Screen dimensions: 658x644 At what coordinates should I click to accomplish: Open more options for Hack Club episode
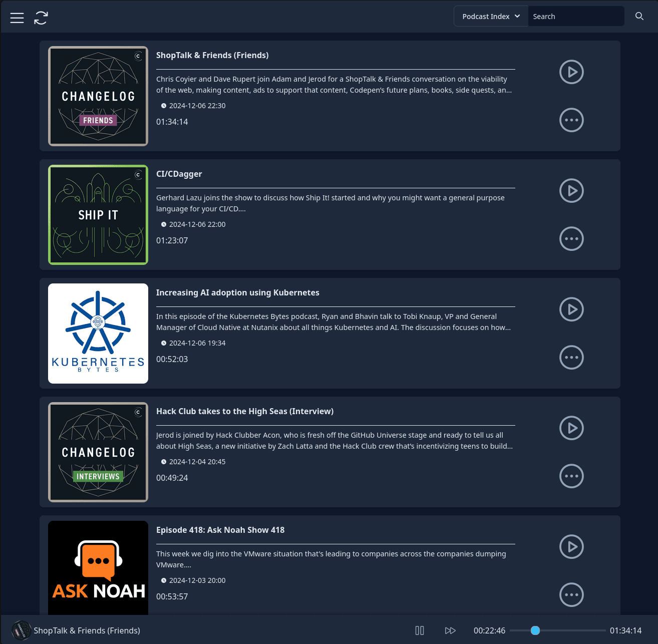pyautogui.click(x=571, y=476)
